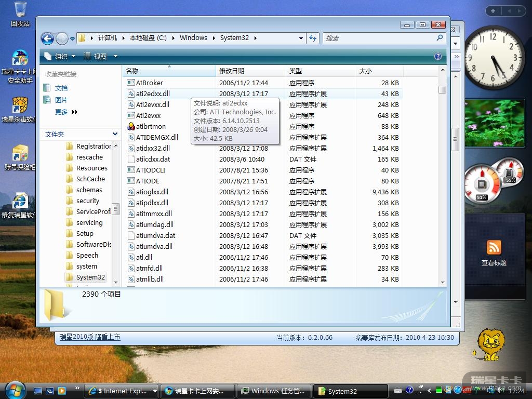Select the Speech folder in tree

click(x=87, y=255)
